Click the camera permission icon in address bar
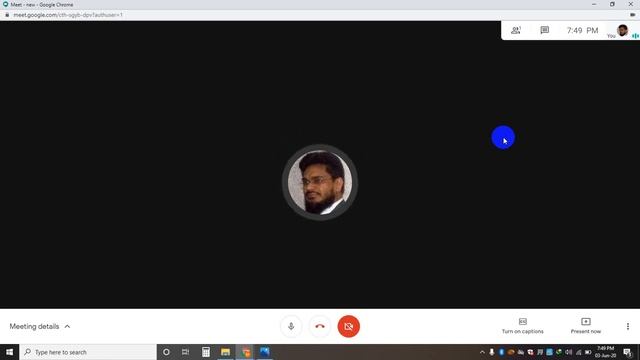Screen dimensions: 640x360 (x=633, y=15)
